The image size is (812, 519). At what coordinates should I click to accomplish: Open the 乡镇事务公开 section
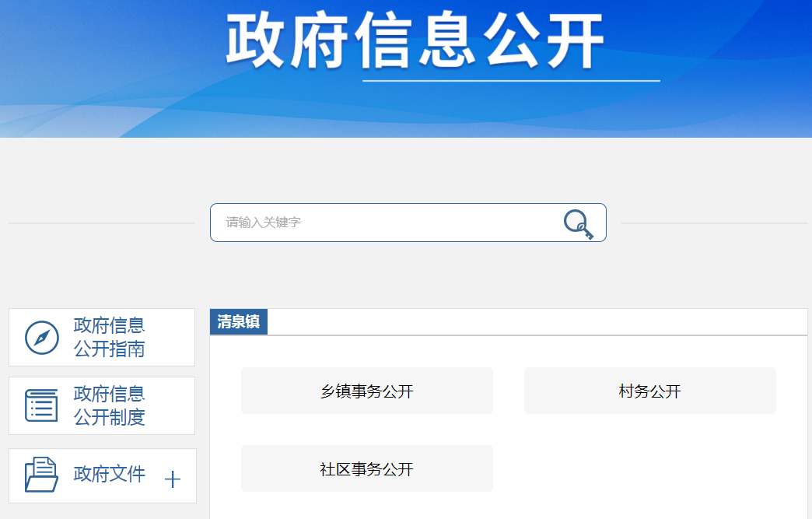click(366, 391)
